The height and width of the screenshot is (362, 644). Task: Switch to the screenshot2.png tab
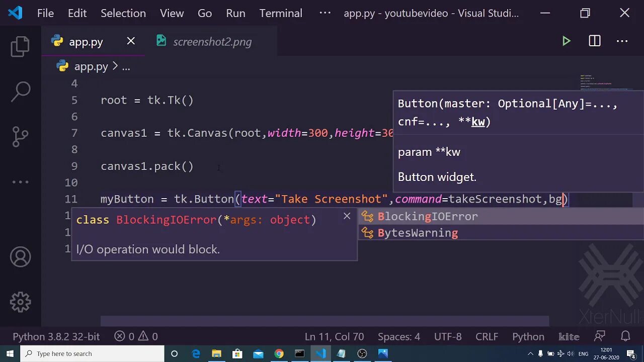[x=211, y=42]
